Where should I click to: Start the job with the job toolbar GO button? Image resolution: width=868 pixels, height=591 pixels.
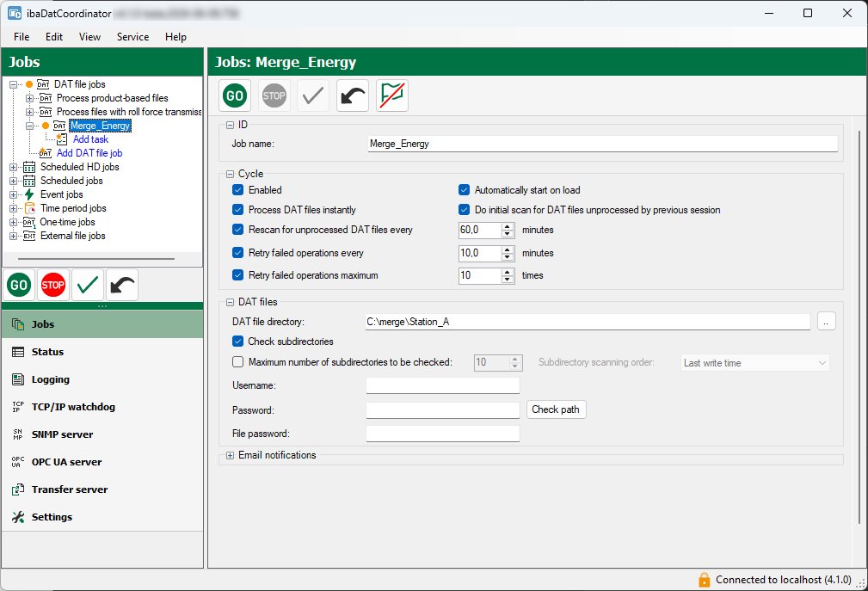point(235,95)
